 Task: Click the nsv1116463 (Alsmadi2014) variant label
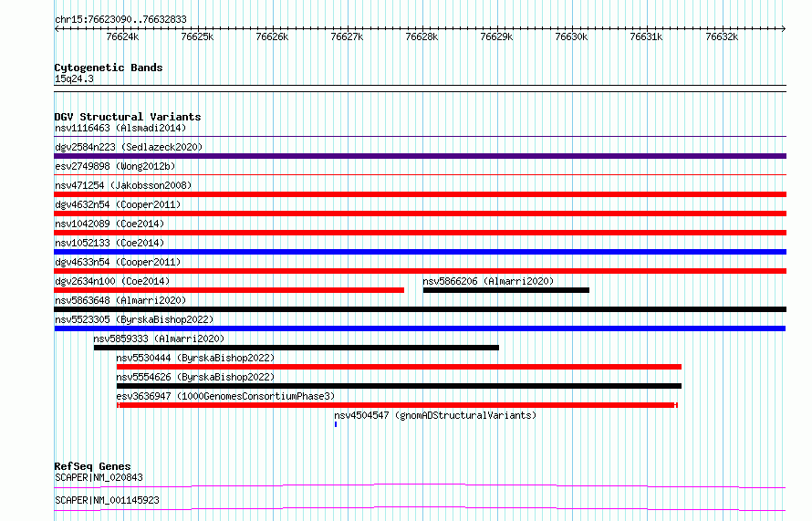tap(120, 128)
